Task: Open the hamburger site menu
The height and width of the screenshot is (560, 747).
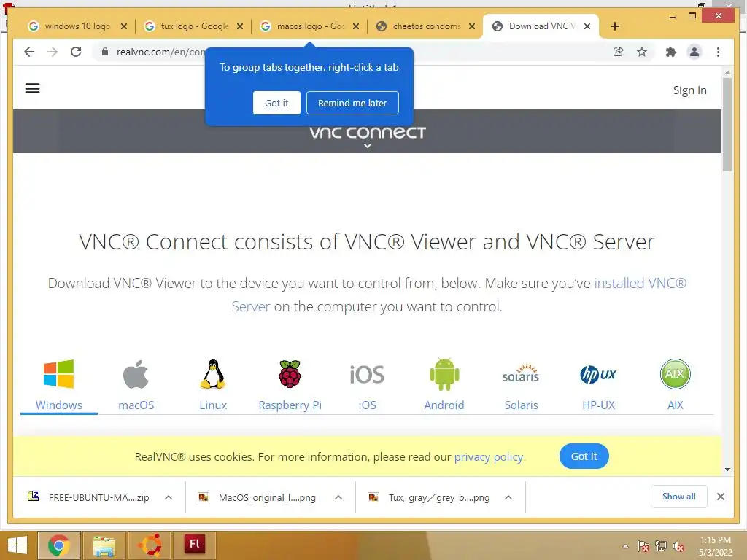Action: click(x=32, y=88)
